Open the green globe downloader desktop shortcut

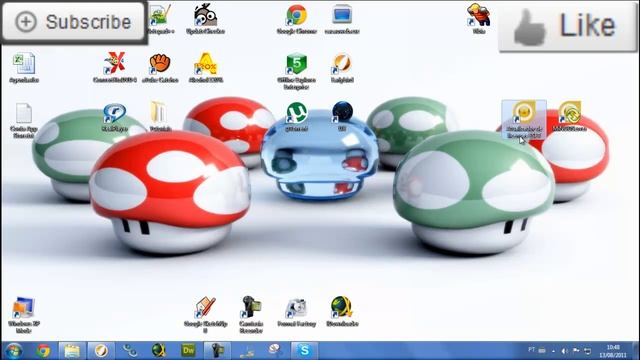point(342,313)
